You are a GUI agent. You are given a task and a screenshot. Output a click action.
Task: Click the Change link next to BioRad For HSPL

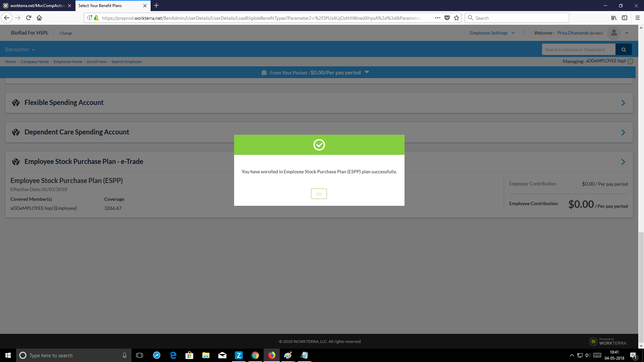(x=66, y=33)
